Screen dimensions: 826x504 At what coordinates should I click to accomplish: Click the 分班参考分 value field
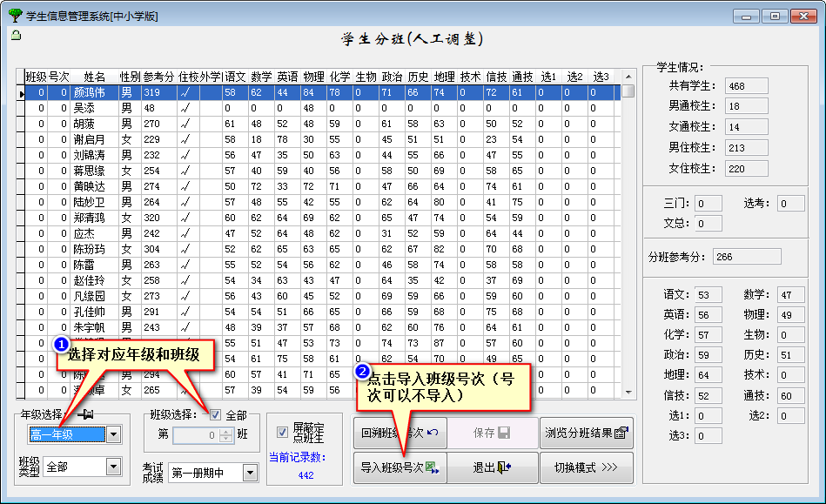(x=746, y=257)
